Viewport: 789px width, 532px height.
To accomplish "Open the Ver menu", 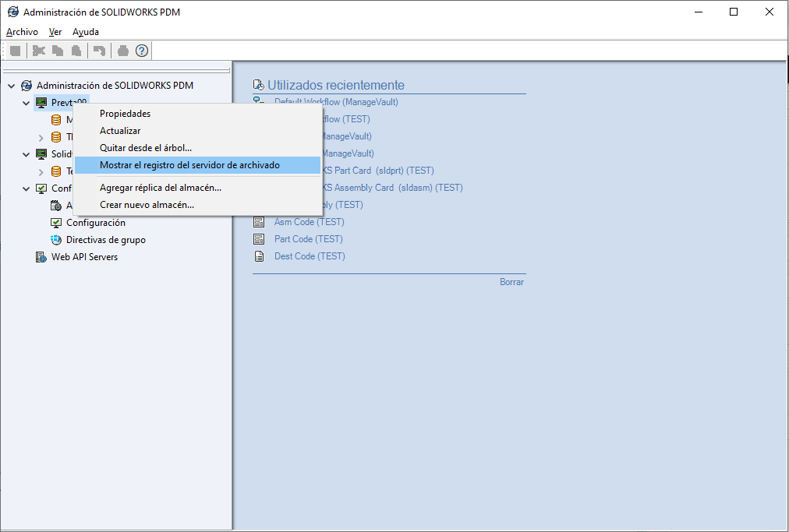I will 55,32.
